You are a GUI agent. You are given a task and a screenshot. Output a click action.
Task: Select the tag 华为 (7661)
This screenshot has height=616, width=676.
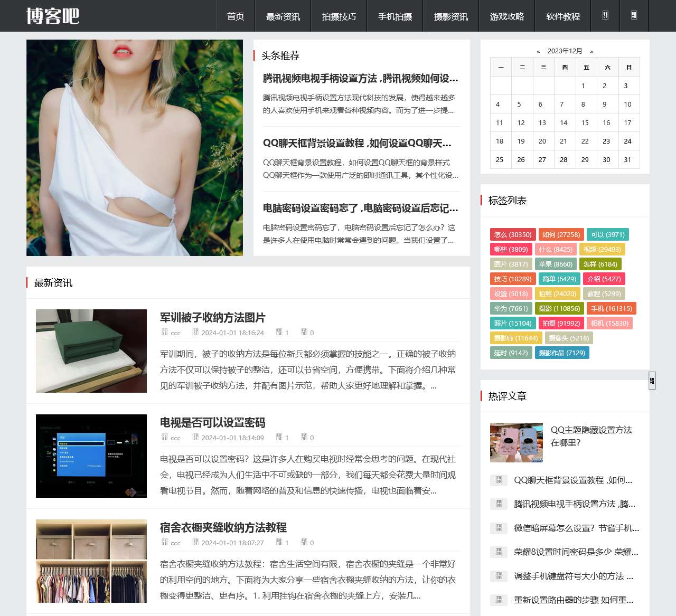[x=511, y=308]
